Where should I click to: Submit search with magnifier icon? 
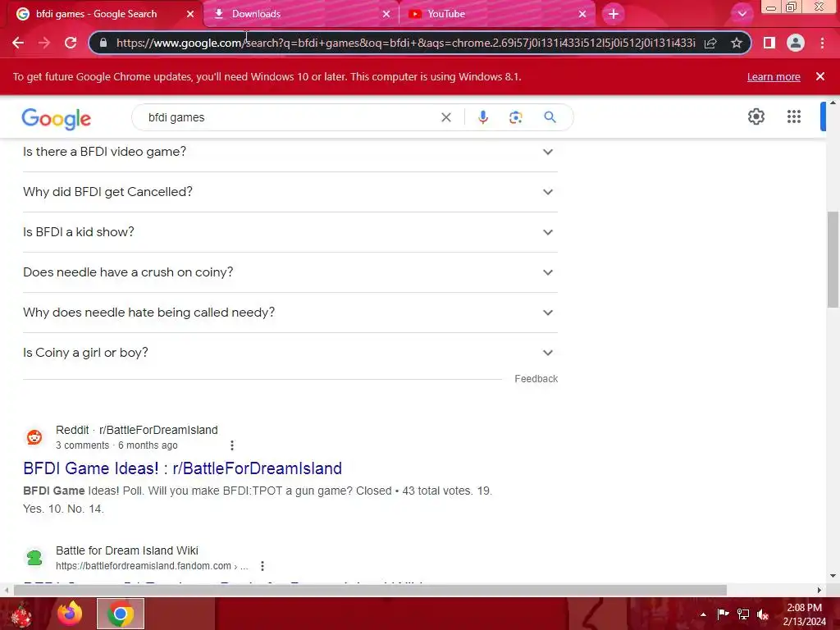coord(550,117)
